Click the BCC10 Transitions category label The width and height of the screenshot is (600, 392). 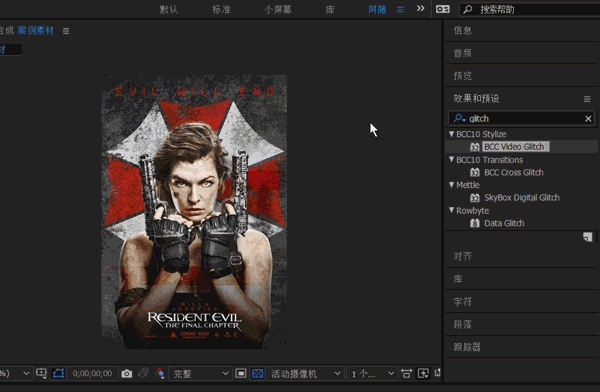click(x=490, y=160)
